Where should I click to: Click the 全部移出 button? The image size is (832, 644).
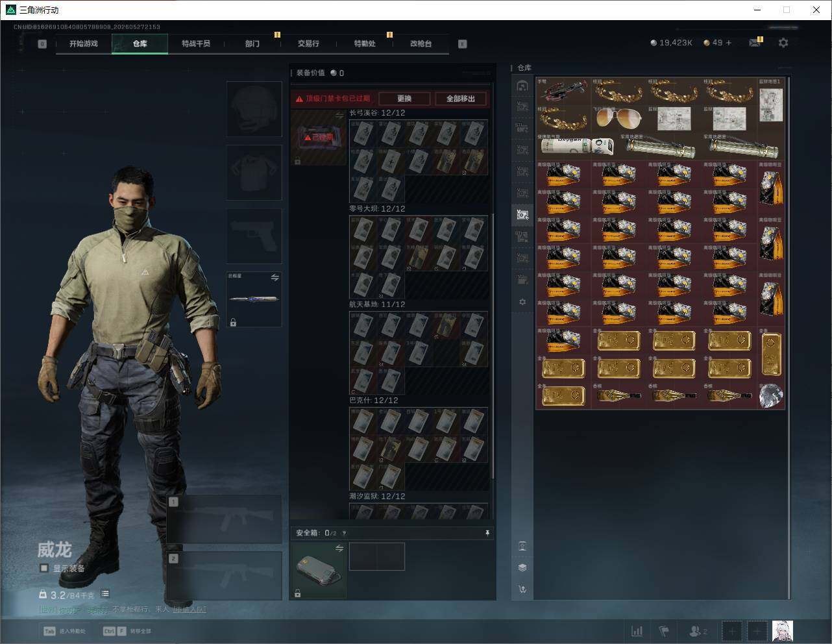click(x=461, y=99)
